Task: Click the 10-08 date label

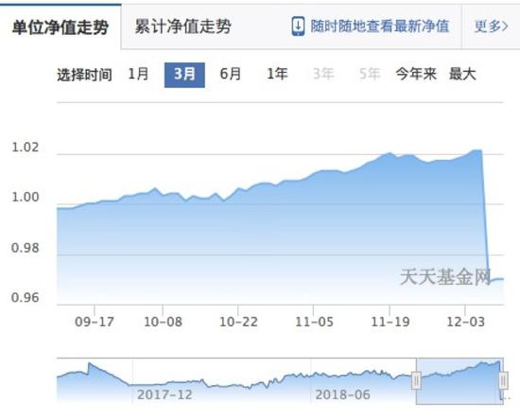Action: click(163, 322)
